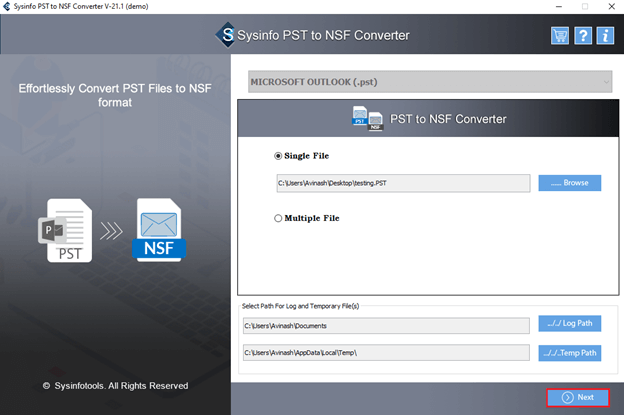
Task: Click the PST document graphic on left
Action: tap(66, 230)
